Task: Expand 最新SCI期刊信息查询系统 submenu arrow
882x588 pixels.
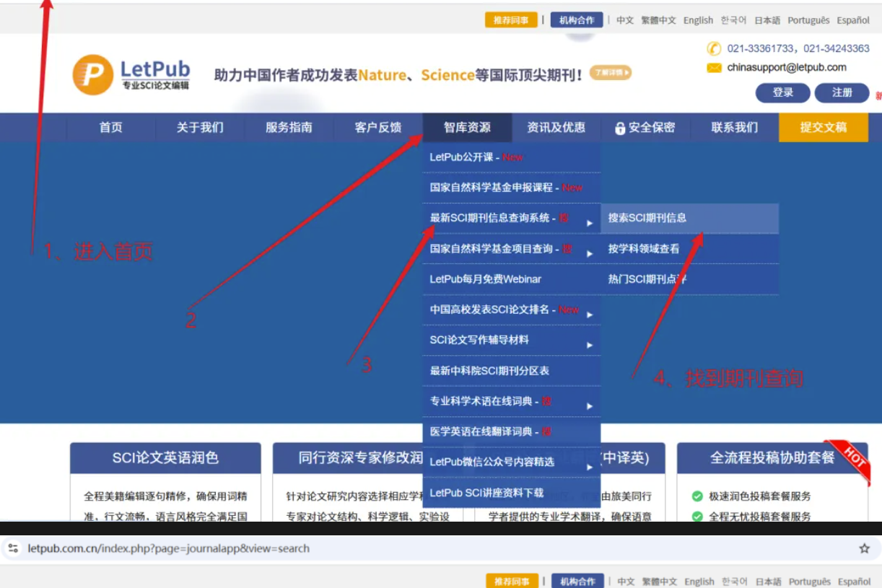Action: (x=590, y=223)
